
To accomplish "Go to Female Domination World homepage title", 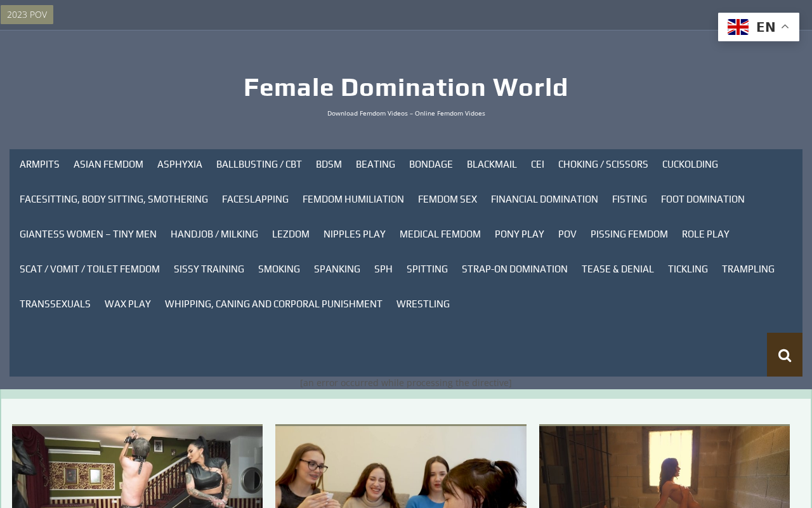I will pyautogui.click(x=406, y=87).
